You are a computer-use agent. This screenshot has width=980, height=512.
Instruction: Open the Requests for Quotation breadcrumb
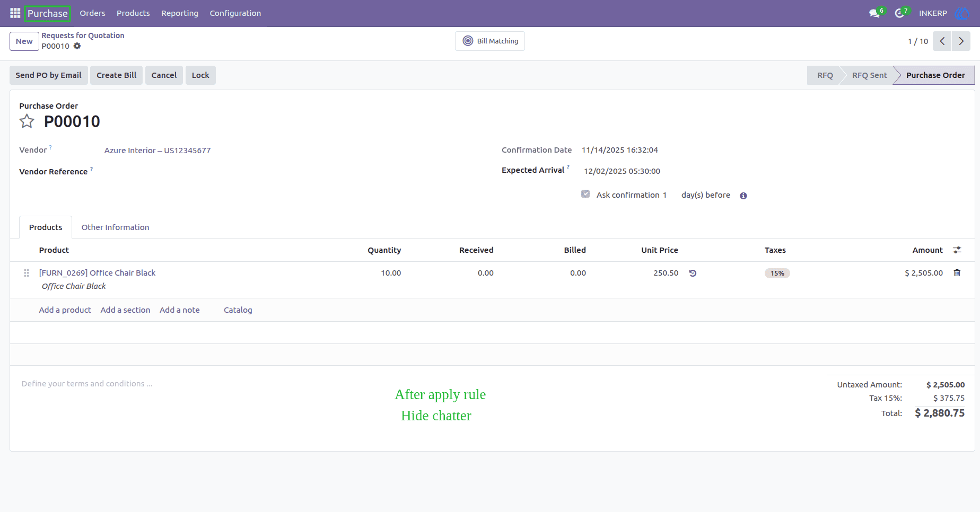pos(83,36)
